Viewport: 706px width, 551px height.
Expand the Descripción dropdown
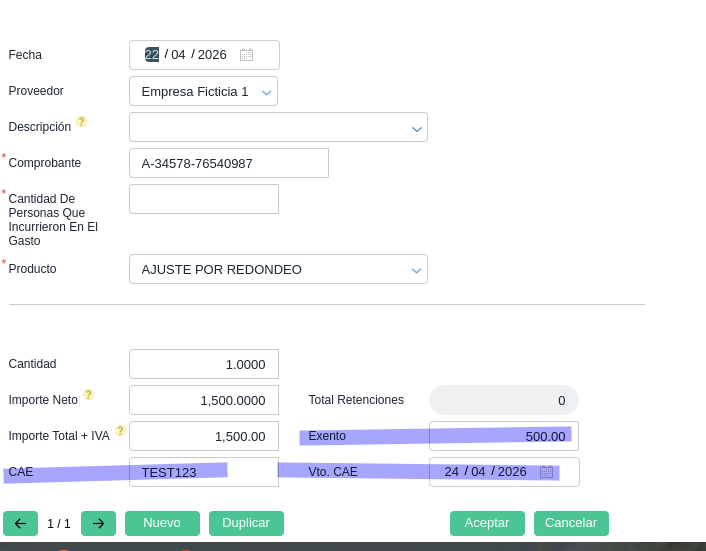(x=416, y=128)
